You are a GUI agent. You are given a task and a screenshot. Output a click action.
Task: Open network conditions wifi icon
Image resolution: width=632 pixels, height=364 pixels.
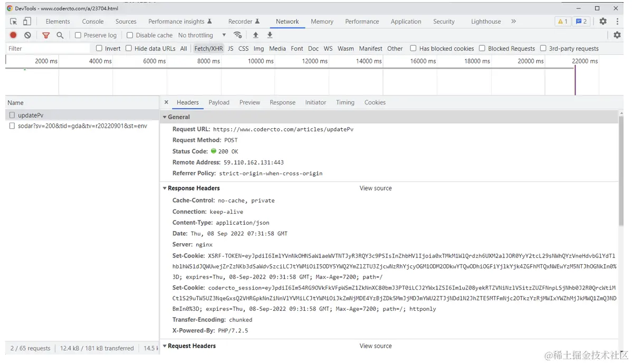pyautogui.click(x=238, y=35)
